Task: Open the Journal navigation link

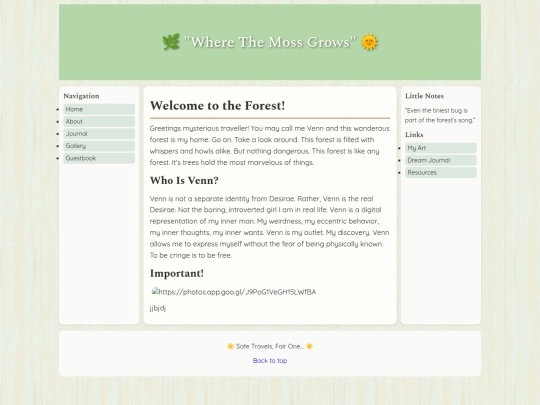Action: [x=99, y=134]
